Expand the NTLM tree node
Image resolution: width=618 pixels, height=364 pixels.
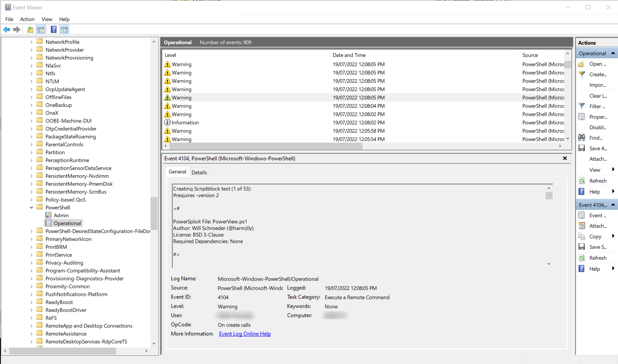(32, 81)
